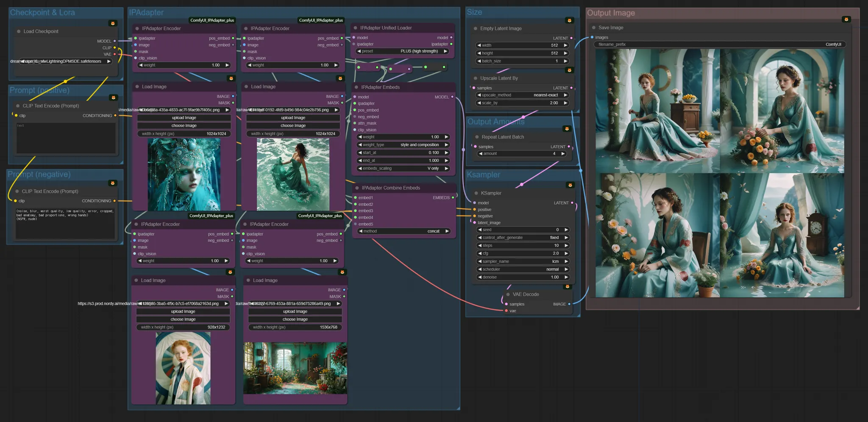Screen dimensions: 868x422
Task: Click fox badge above the VAE Decode node
Action: point(567,287)
